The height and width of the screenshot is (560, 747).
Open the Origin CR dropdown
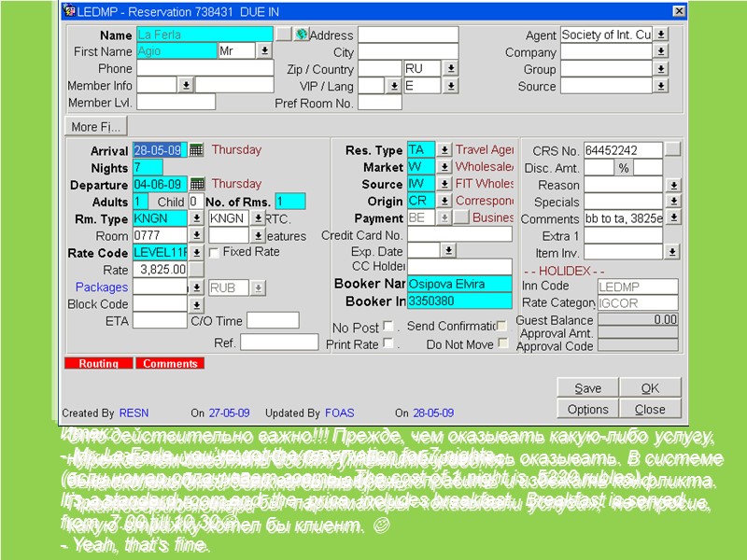point(444,201)
